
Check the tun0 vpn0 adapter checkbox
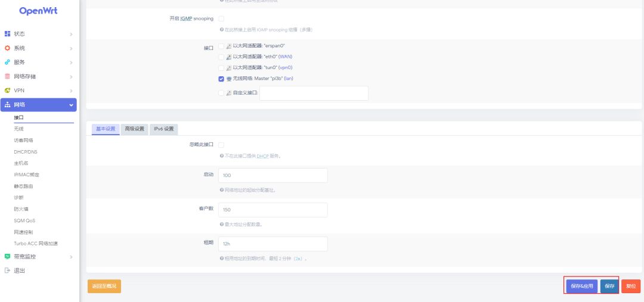tap(221, 68)
